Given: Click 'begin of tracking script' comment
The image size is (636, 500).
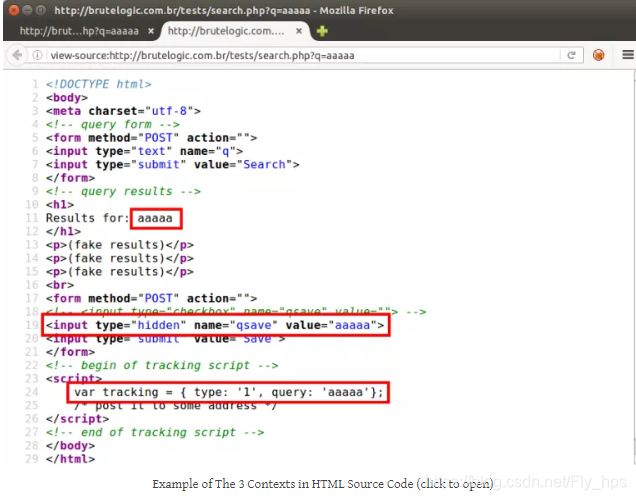Looking at the screenshot, I should 162,365.
